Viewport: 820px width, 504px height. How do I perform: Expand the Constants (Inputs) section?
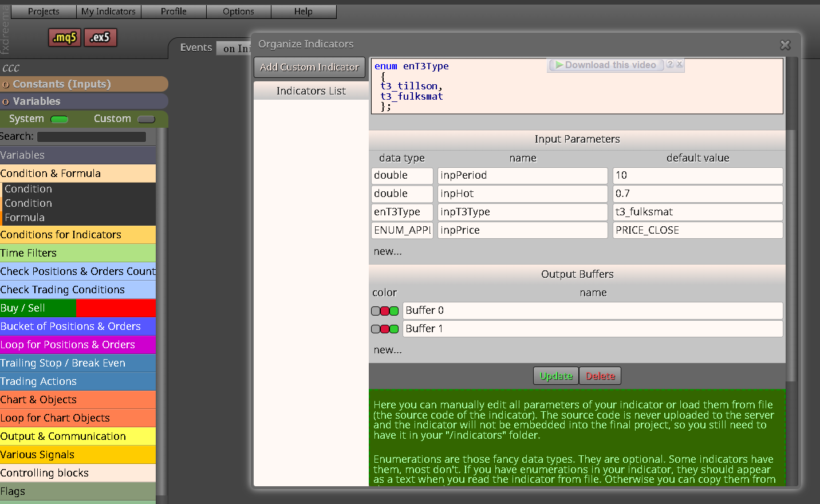pyautogui.click(x=84, y=84)
